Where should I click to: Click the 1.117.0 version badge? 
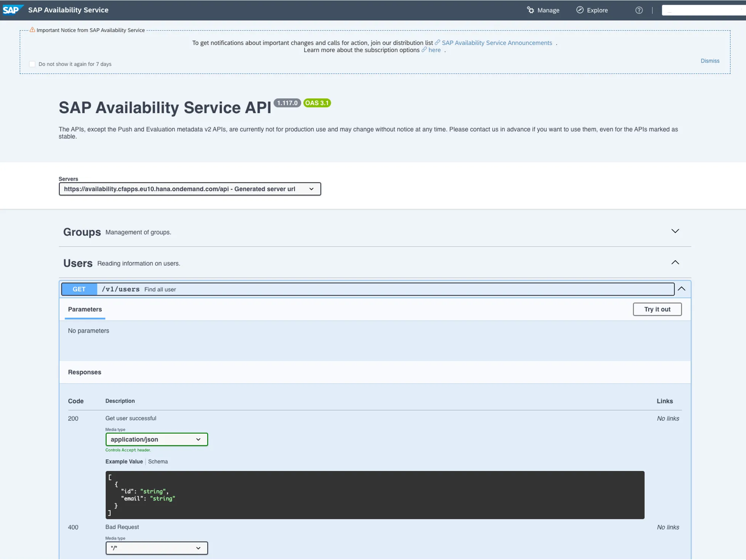click(287, 103)
